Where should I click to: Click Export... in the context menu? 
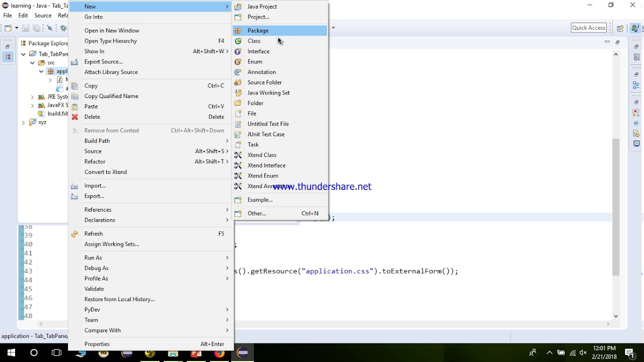point(150,196)
